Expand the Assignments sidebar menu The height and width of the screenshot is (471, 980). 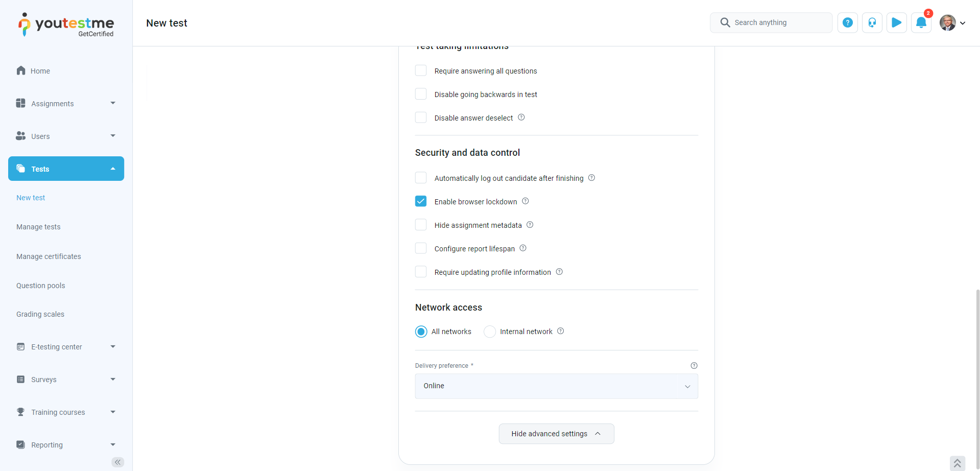(66, 104)
